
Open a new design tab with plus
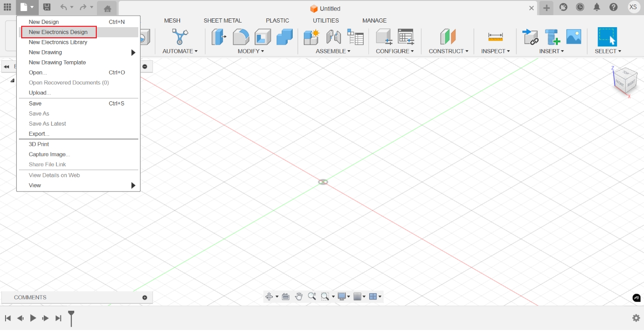pyautogui.click(x=546, y=8)
